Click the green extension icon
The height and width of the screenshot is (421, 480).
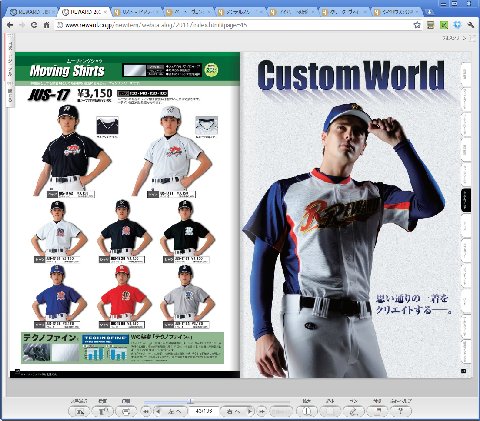[444, 25]
